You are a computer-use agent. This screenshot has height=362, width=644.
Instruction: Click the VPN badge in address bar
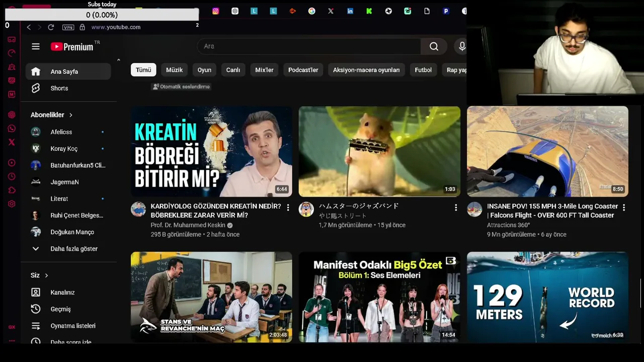coord(68,27)
